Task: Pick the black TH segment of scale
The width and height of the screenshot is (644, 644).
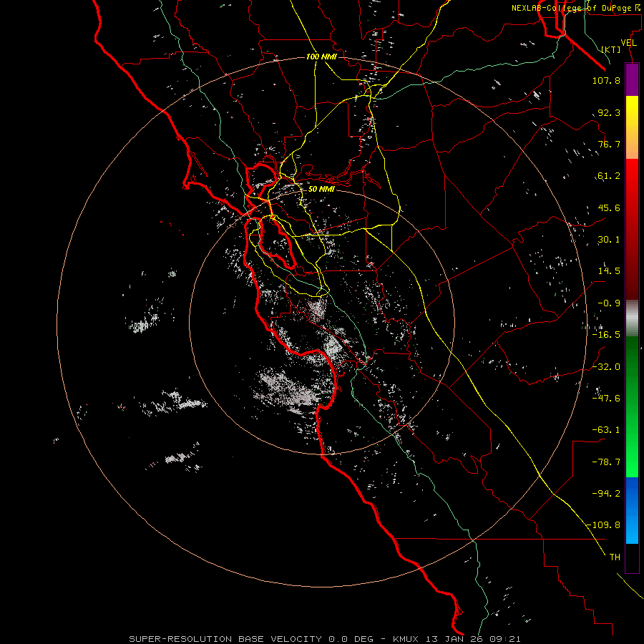Action: click(632, 558)
